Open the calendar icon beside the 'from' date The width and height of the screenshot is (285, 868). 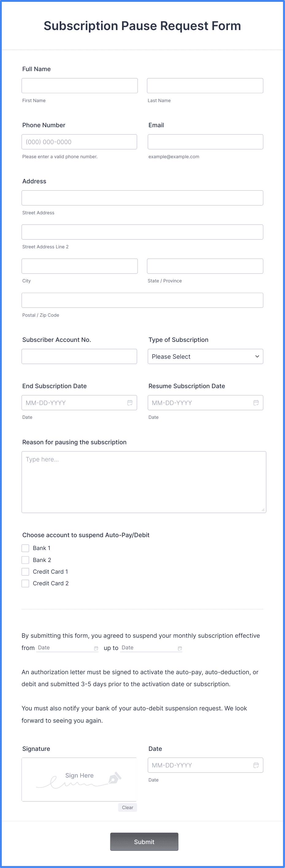pyautogui.click(x=96, y=647)
